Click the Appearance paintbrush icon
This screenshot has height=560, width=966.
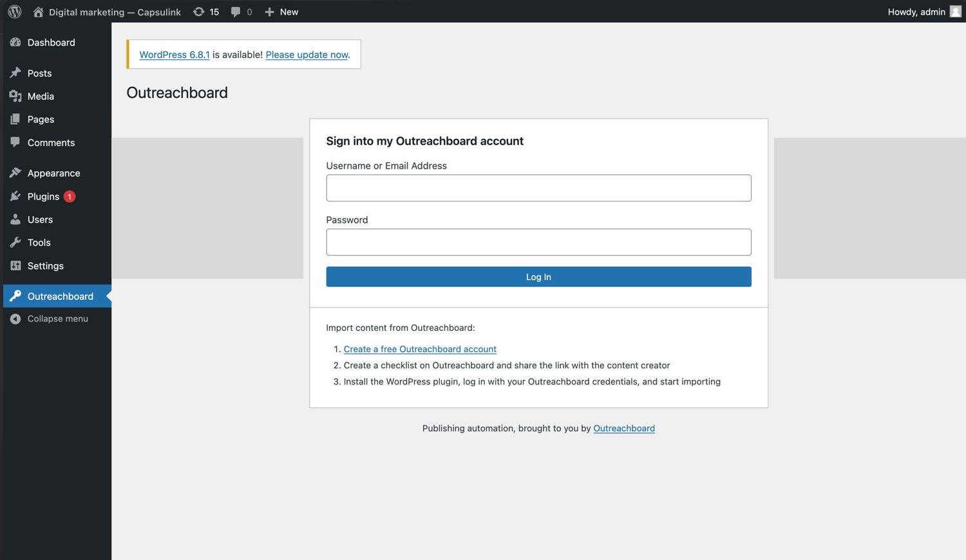pos(15,173)
